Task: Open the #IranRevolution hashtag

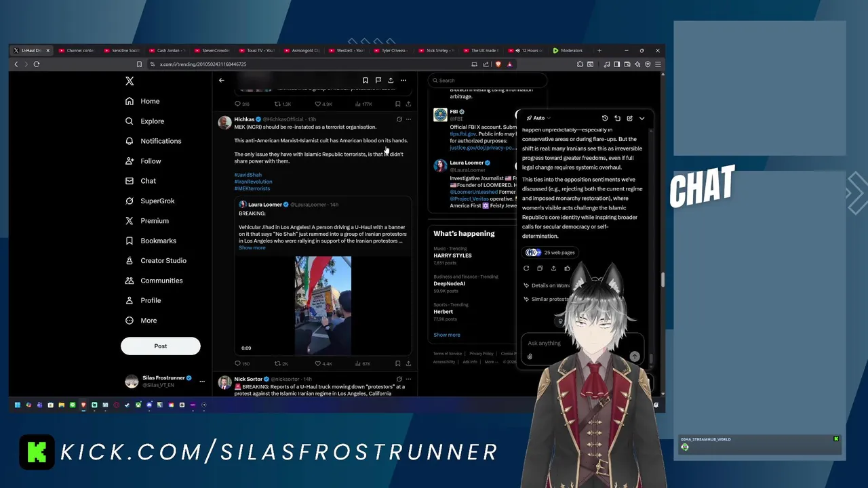Action: point(253,182)
